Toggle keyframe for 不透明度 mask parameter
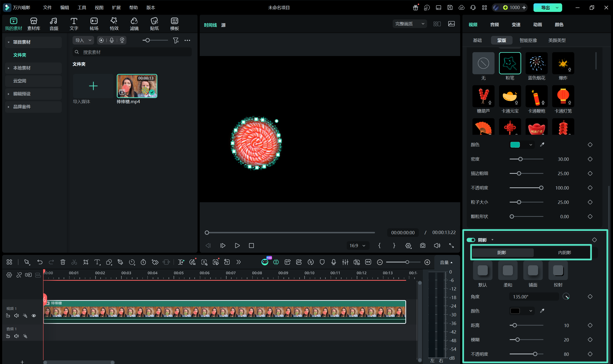Viewport: 613px width, 364px height. click(x=590, y=188)
